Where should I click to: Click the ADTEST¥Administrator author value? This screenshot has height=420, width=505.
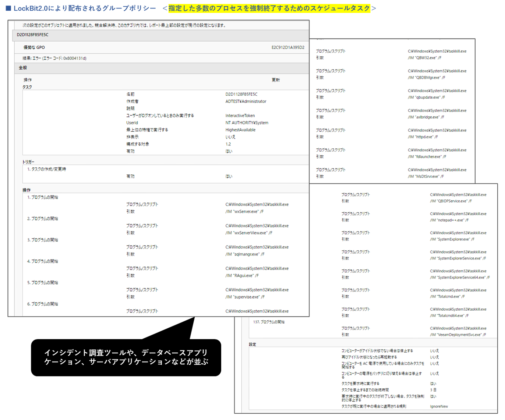[x=246, y=102]
